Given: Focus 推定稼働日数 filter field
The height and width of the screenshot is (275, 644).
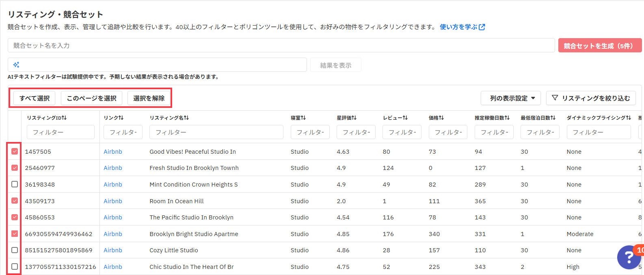Looking at the screenshot, I should (494, 132).
